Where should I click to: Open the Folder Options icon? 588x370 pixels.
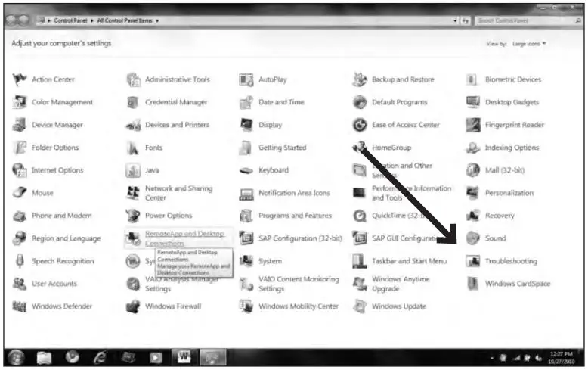[20, 148]
